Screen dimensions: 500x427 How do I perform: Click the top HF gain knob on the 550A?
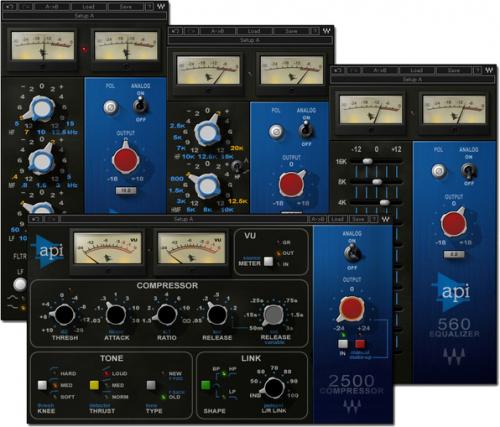click(41, 109)
